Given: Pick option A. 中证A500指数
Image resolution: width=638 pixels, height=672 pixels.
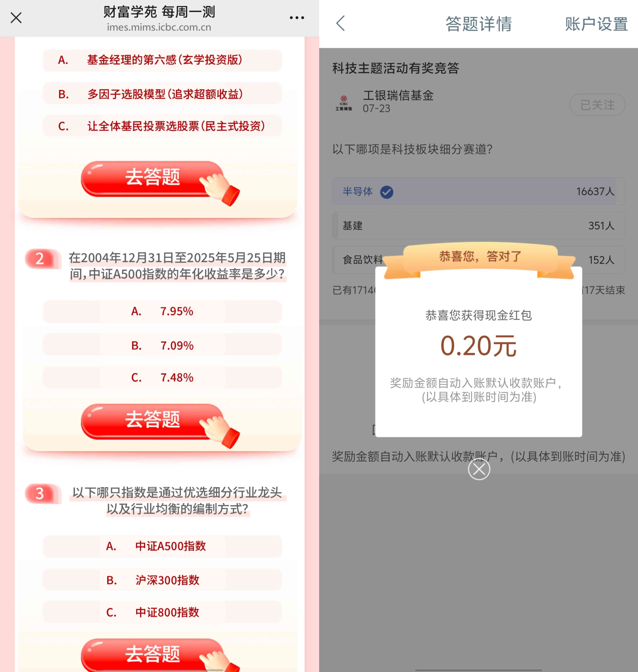Looking at the screenshot, I should coord(162,546).
